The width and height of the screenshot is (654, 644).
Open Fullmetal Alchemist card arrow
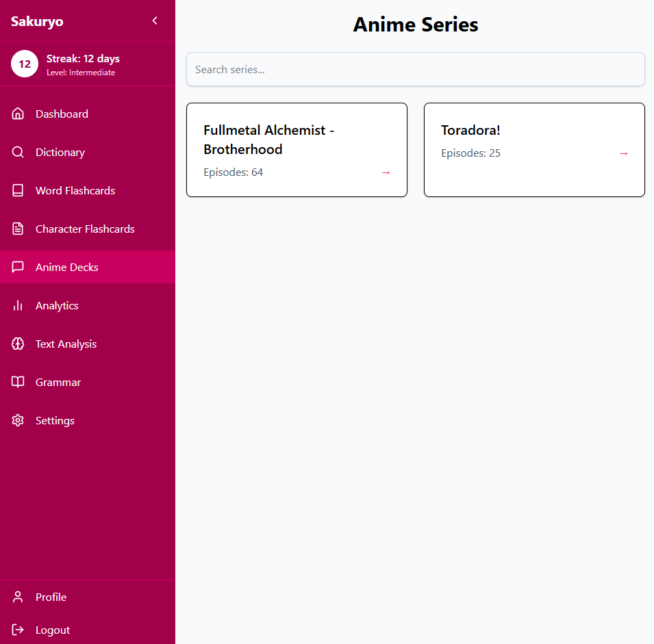click(386, 172)
